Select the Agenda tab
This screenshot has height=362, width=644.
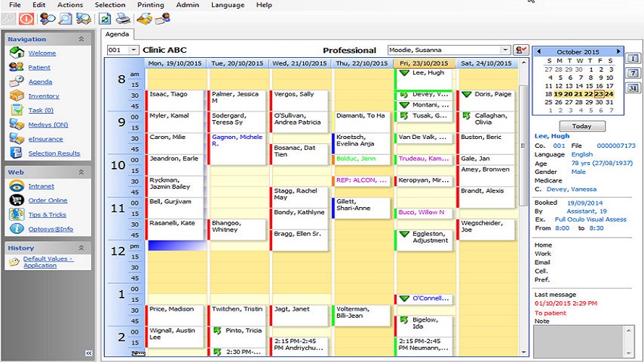click(x=117, y=34)
